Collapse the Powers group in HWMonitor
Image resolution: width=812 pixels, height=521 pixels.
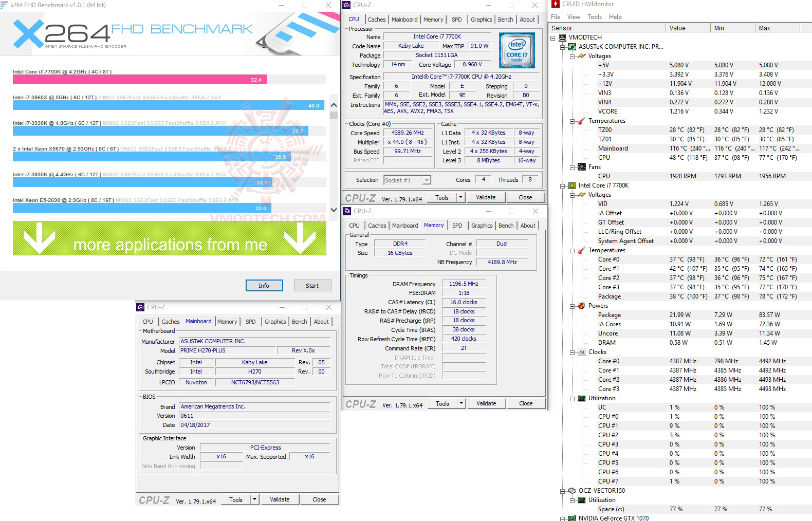coord(572,306)
